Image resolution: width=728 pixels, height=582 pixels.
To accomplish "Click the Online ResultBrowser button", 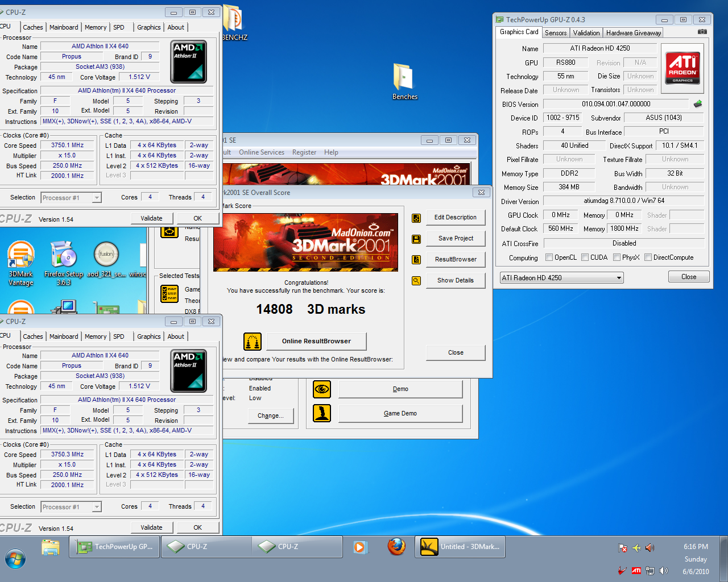I will click(x=316, y=341).
